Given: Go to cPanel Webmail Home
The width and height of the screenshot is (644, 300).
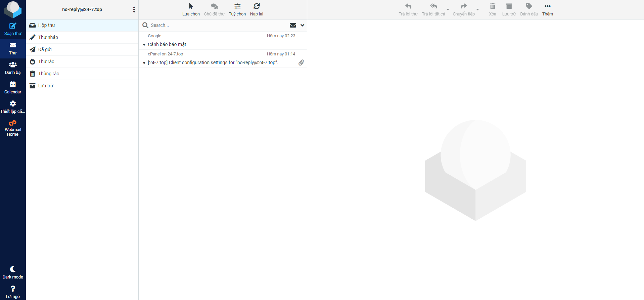Looking at the screenshot, I should pos(13,123).
